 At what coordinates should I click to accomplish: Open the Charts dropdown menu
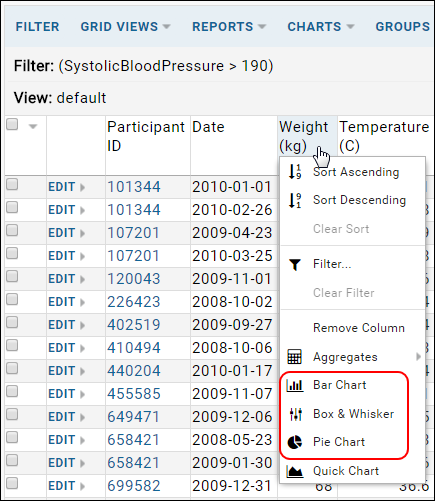pyautogui.click(x=321, y=27)
